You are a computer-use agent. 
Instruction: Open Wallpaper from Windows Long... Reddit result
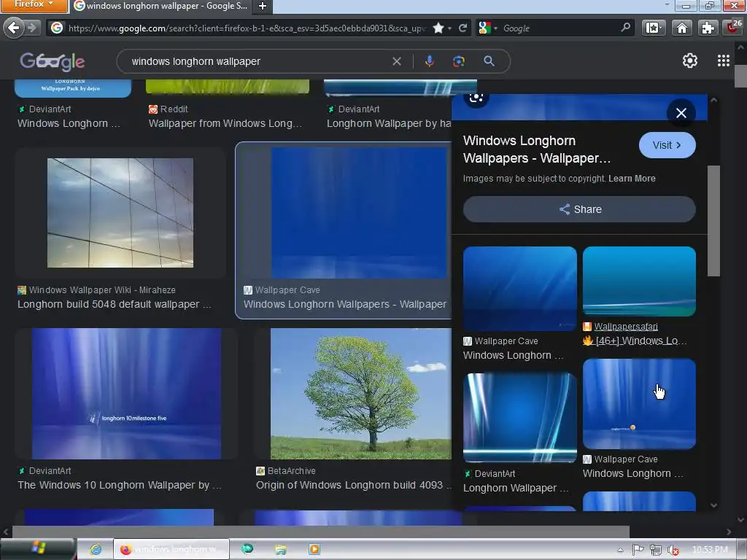point(225,123)
